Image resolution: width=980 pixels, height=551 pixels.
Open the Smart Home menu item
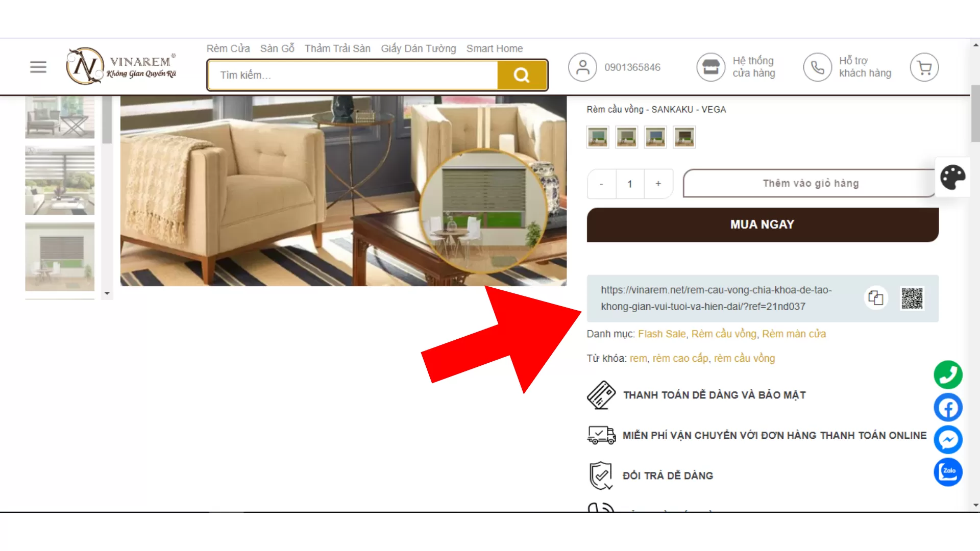pyautogui.click(x=495, y=48)
